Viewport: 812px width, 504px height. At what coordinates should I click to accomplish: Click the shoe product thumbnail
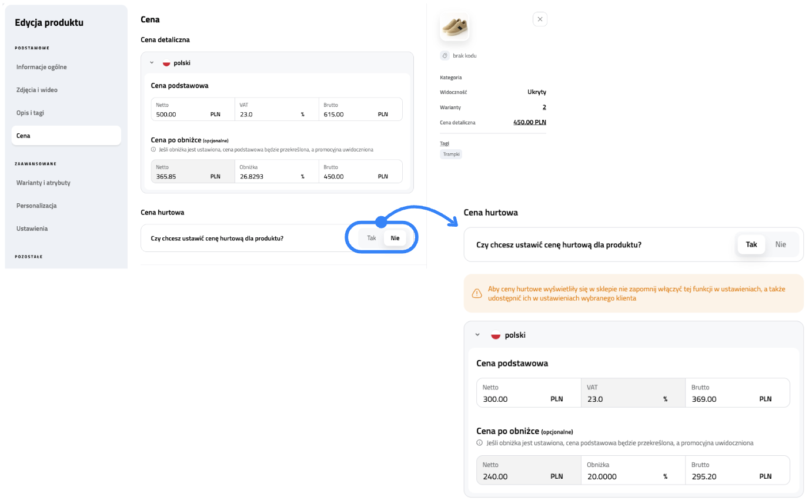[454, 26]
